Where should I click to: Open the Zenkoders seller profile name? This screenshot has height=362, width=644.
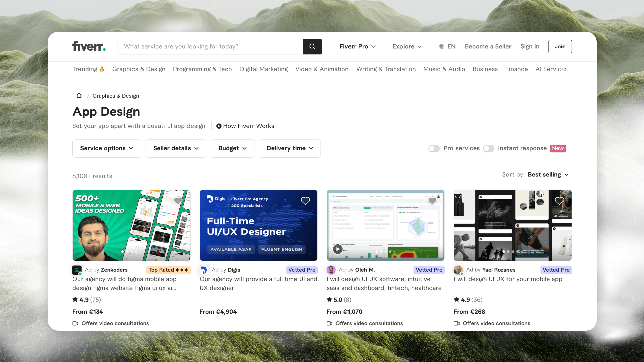click(x=114, y=270)
